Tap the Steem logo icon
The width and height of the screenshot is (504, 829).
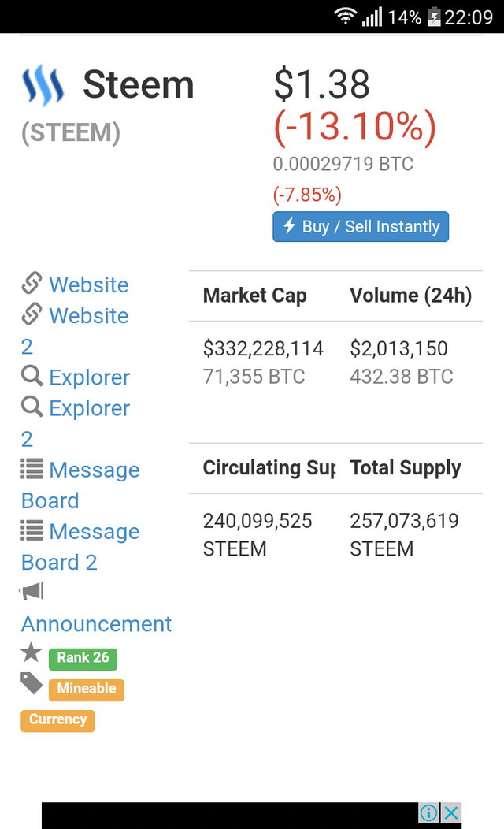pyautogui.click(x=43, y=86)
